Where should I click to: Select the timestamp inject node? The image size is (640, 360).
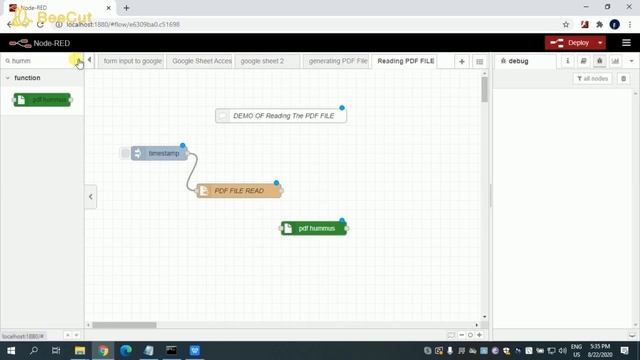point(159,153)
